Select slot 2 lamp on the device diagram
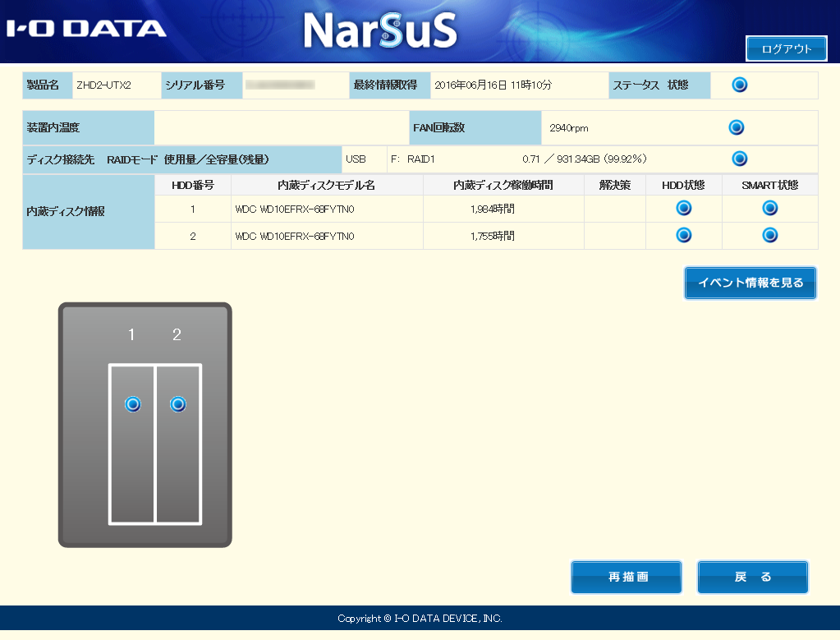Image resolution: width=840 pixels, height=640 pixels. [x=179, y=403]
